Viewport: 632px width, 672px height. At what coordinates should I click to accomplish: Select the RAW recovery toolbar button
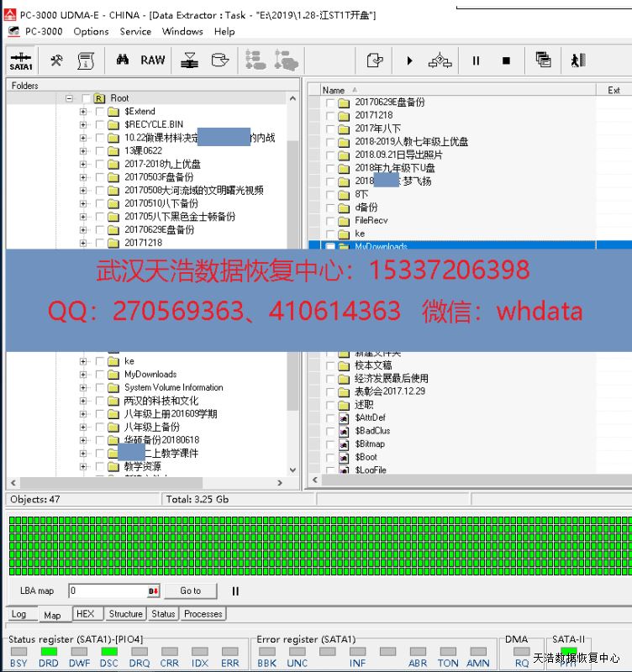pyautogui.click(x=153, y=60)
